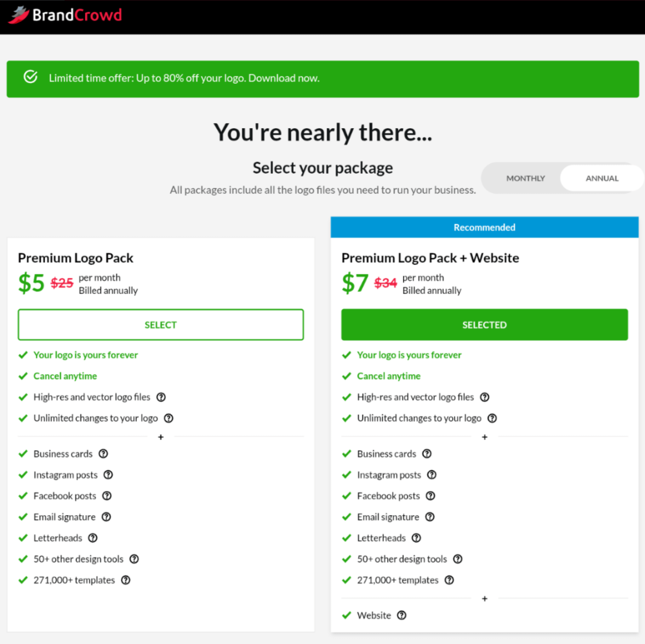This screenshot has width=645, height=644.
Task: Keep ANNUAL billing selected
Action: [x=602, y=178]
